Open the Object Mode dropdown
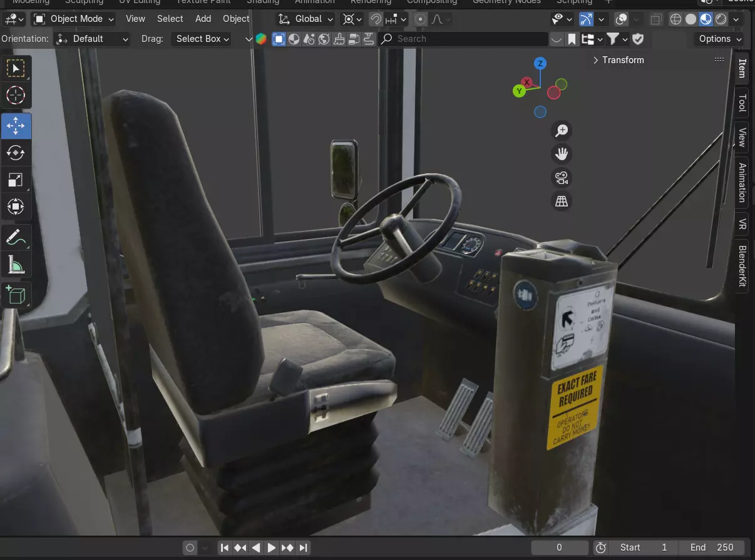The height and width of the screenshot is (560, 755). (x=74, y=19)
